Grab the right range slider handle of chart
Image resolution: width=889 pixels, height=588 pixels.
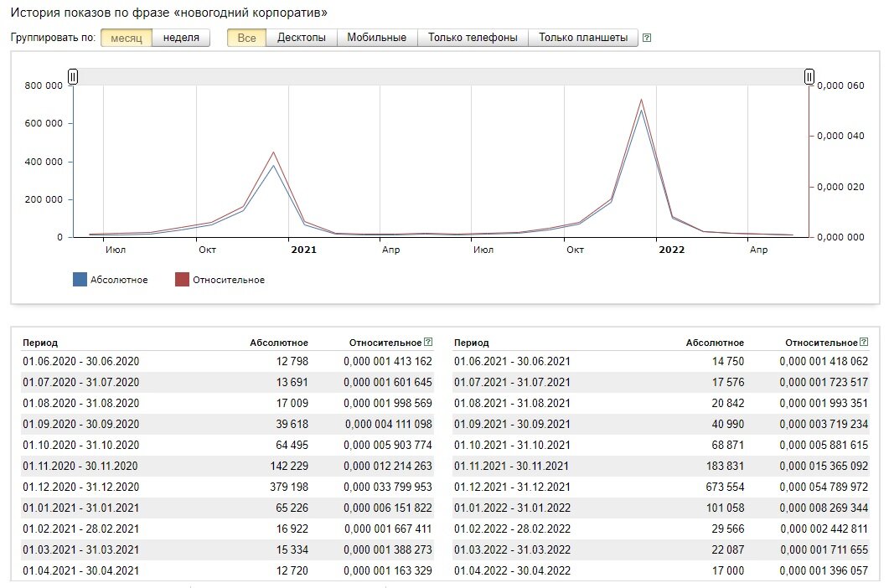809,76
